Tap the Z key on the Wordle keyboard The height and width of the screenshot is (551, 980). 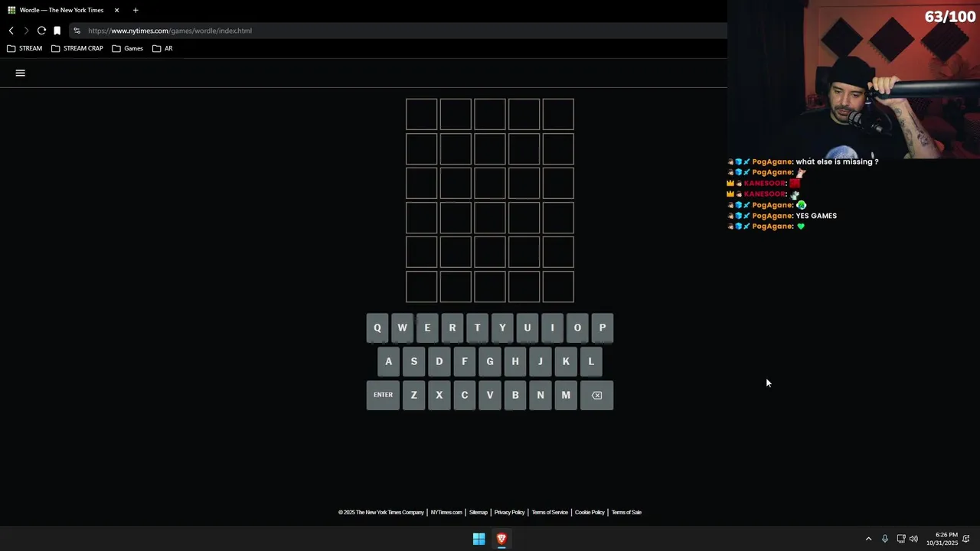414,395
